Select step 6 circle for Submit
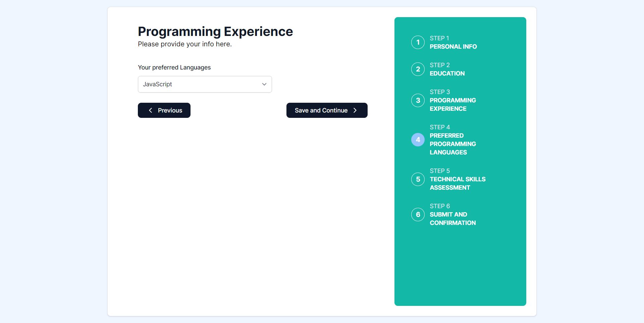Viewport: 644px width, 323px height. click(418, 215)
